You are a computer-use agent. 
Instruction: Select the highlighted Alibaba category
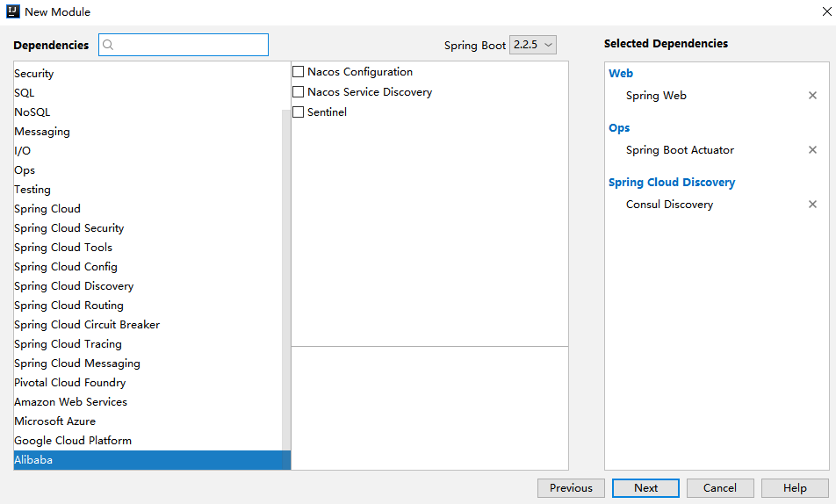[x=152, y=460]
